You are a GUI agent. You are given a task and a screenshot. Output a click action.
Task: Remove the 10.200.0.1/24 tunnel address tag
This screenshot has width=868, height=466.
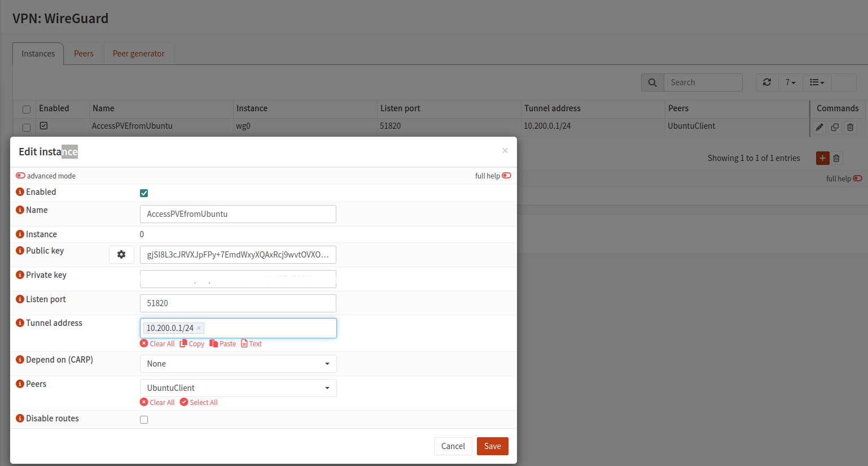click(x=199, y=328)
